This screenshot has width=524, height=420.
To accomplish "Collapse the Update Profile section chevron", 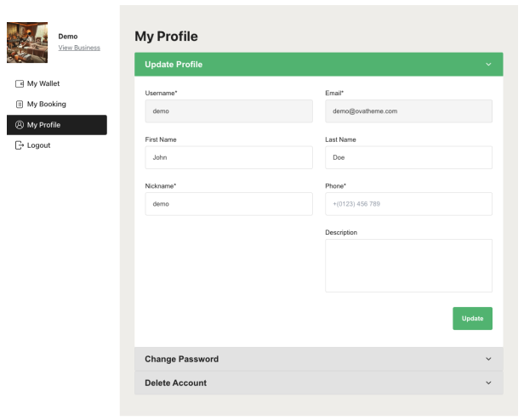I will (488, 65).
